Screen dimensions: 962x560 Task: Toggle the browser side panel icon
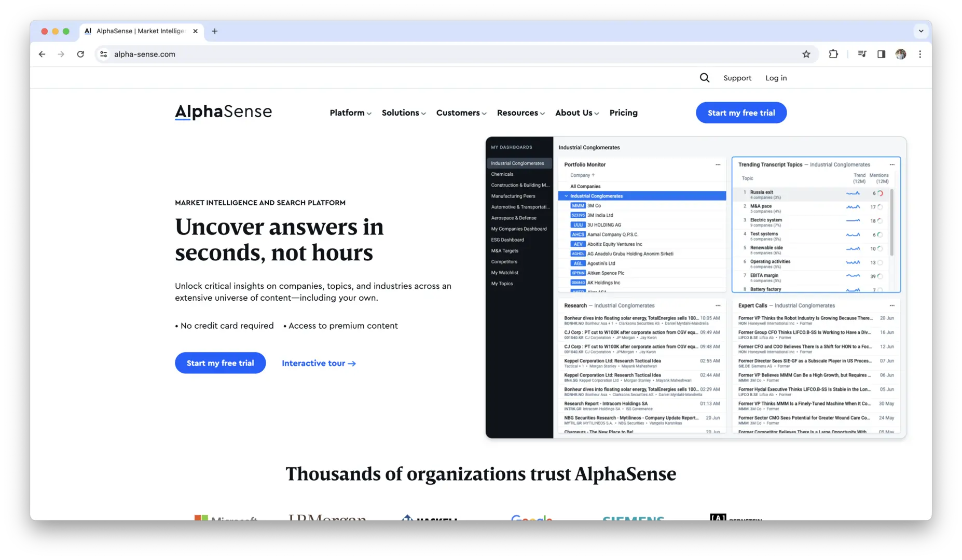(x=881, y=54)
